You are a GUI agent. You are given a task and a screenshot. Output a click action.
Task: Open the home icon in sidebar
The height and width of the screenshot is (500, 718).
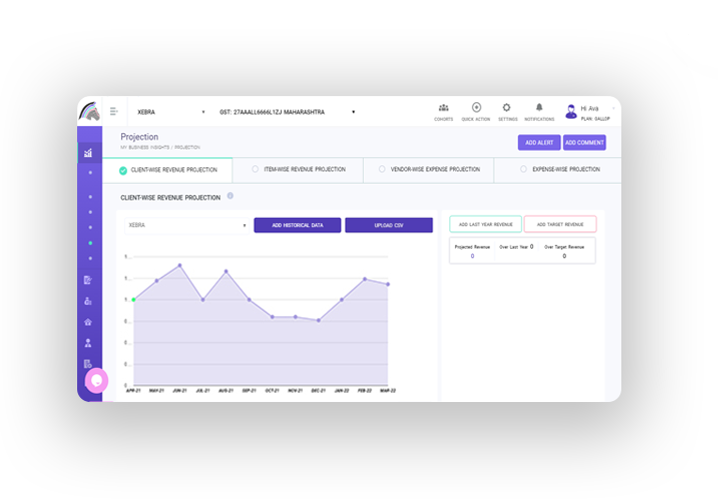(88, 322)
